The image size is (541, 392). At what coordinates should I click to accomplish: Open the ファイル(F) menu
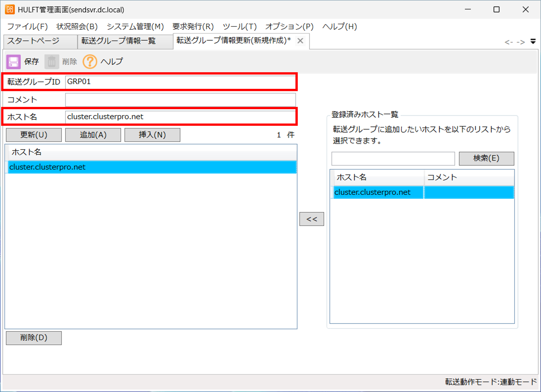[x=27, y=27]
